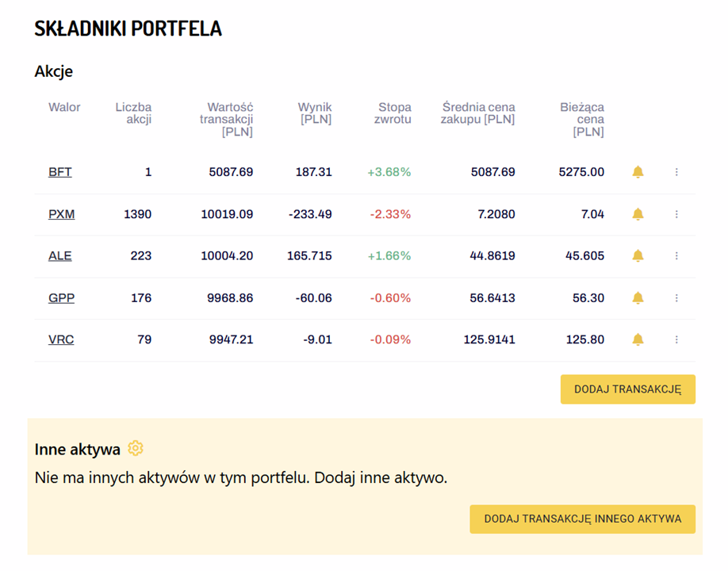Open the GPP ticker link
728x571 pixels.
click(61, 297)
